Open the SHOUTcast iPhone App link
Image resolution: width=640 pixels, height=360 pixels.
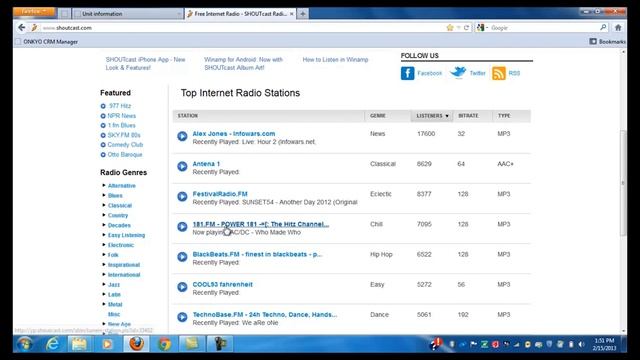point(145,64)
